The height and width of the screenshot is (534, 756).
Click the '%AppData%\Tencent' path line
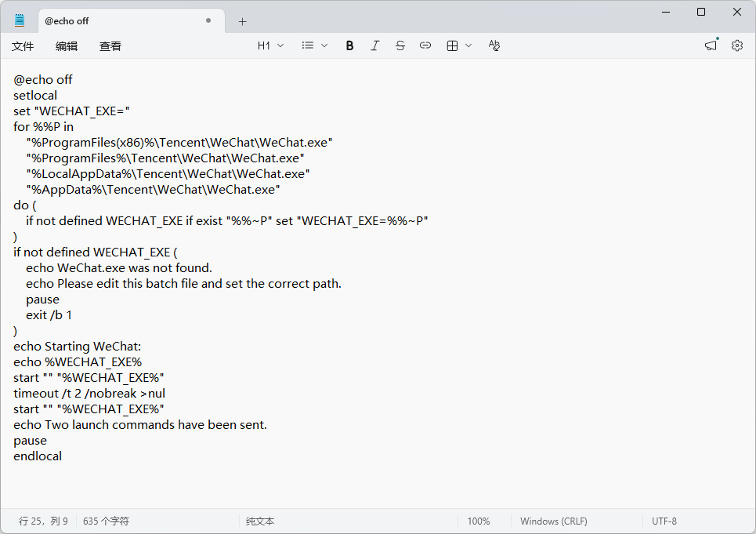click(x=153, y=190)
